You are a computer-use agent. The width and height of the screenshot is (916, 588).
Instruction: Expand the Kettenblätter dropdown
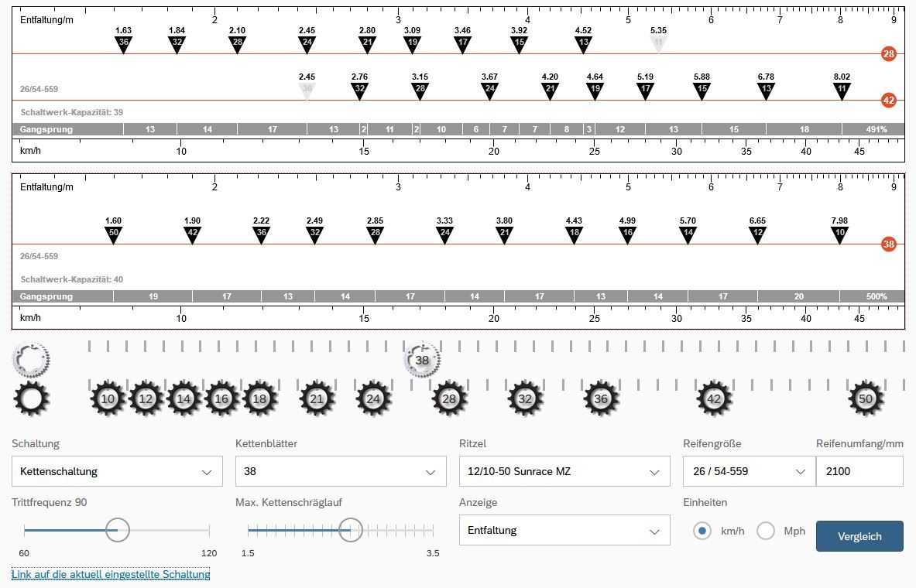pyautogui.click(x=341, y=471)
